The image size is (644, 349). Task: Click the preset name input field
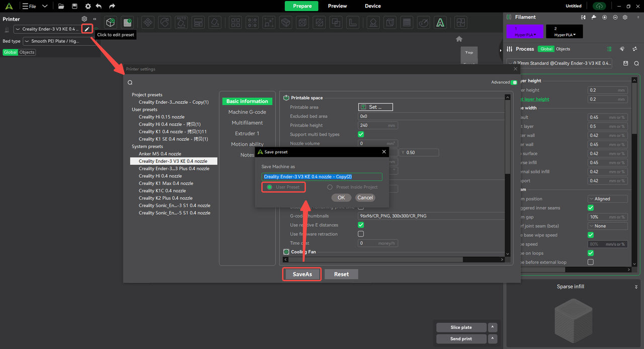pos(322,177)
